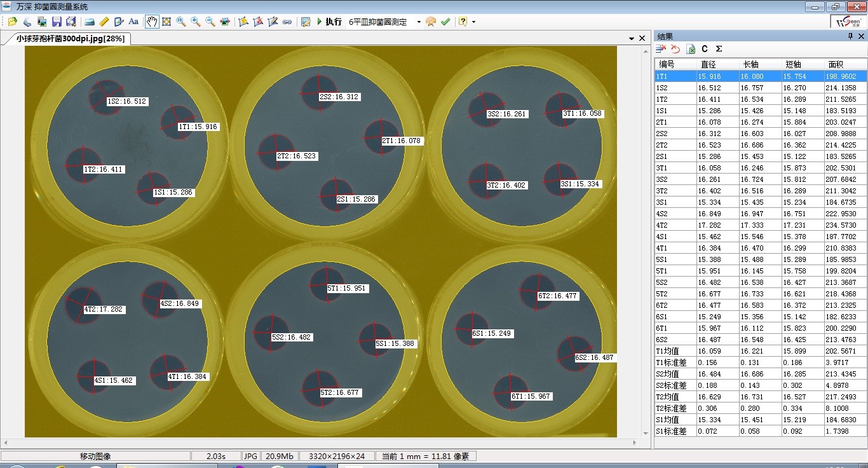The height and width of the screenshot is (468, 868).
Task: Toggle the pin on the 结果 panel
Action: point(850,37)
